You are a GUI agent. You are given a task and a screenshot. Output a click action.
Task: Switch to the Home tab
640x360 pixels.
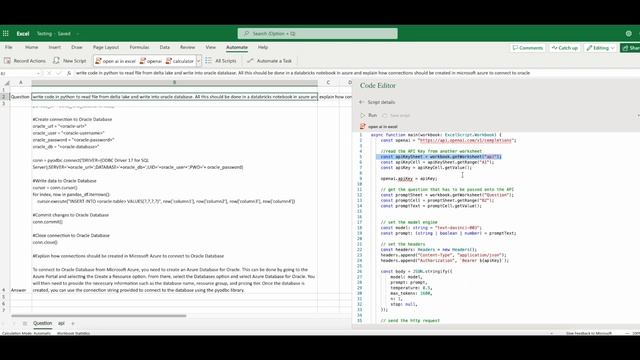31,47
